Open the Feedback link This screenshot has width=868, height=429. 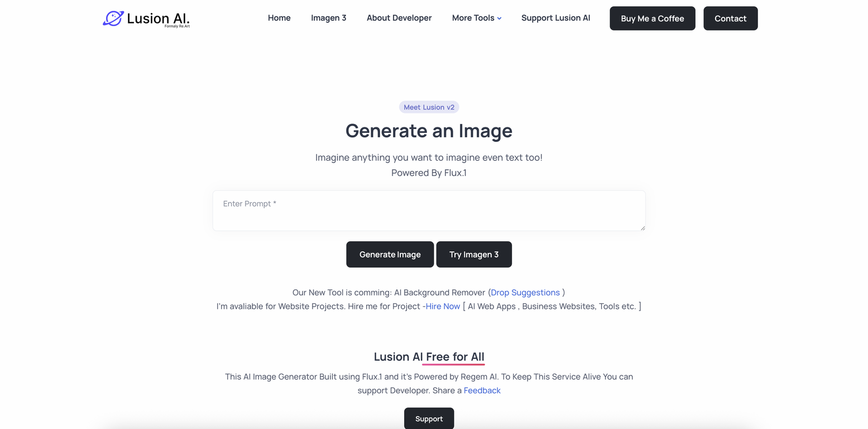482,390
